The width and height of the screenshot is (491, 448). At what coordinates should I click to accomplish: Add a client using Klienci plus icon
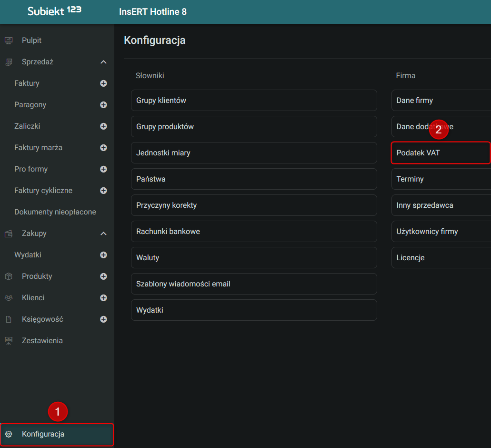(x=103, y=298)
